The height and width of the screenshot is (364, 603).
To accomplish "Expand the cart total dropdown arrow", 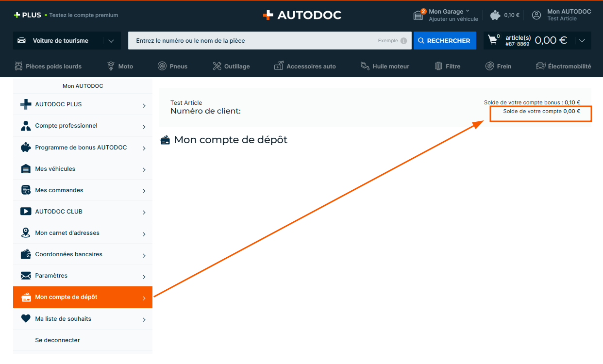I will point(582,41).
